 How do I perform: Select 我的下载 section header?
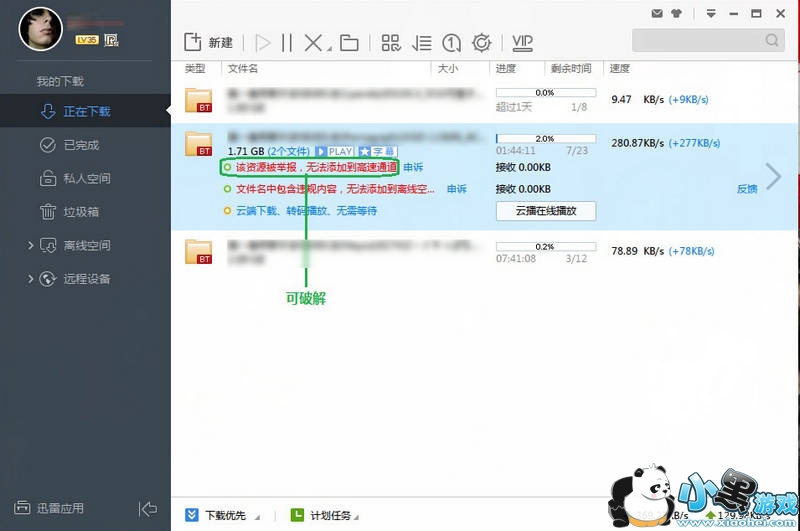[x=60, y=81]
